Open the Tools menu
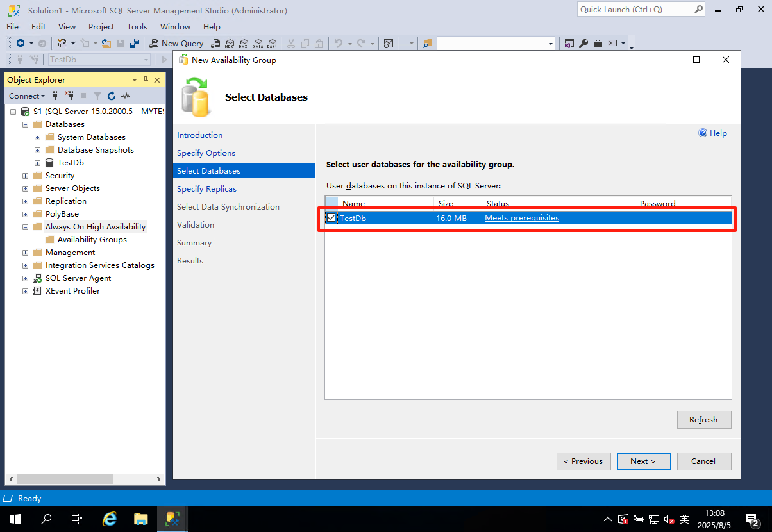Viewport: 772px width, 532px height. point(137,27)
